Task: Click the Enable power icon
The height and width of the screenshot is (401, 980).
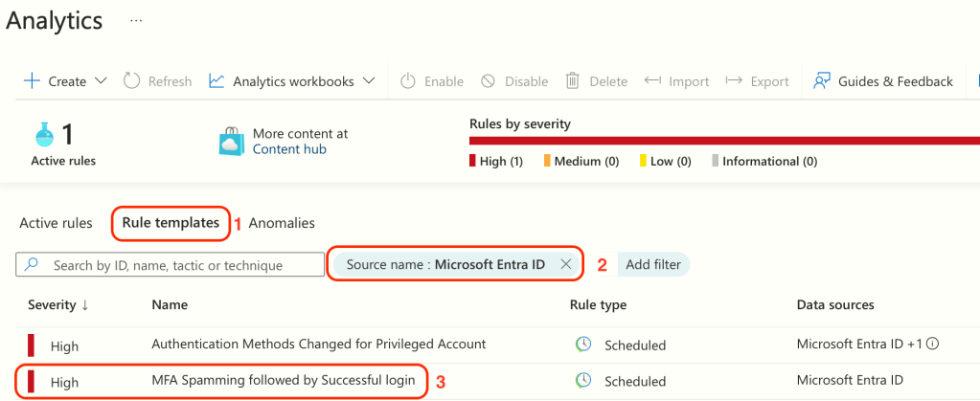Action: click(408, 81)
